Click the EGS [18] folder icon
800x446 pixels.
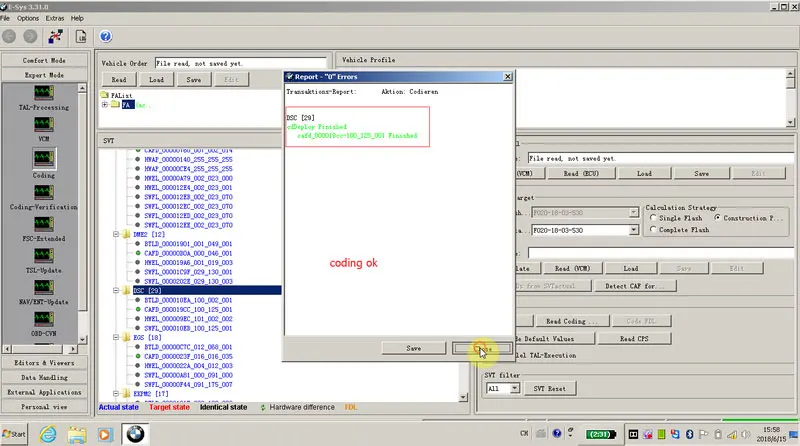click(126, 337)
